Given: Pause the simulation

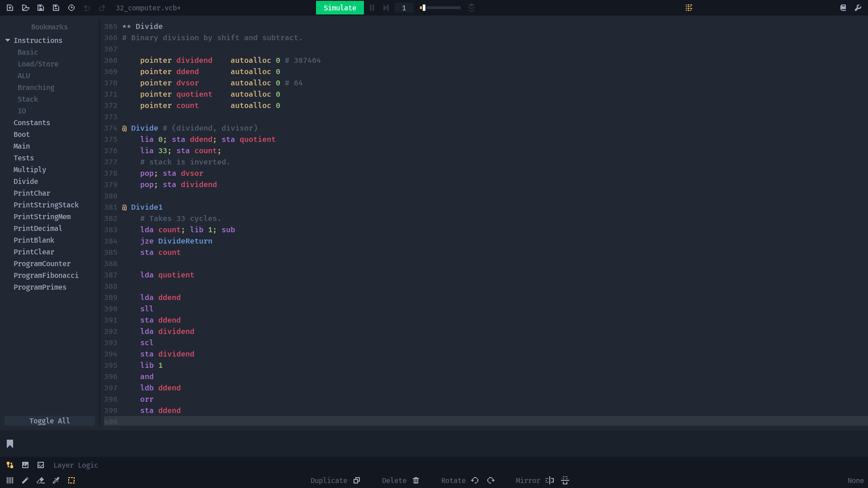Looking at the screenshot, I should click(x=372, y=8).
